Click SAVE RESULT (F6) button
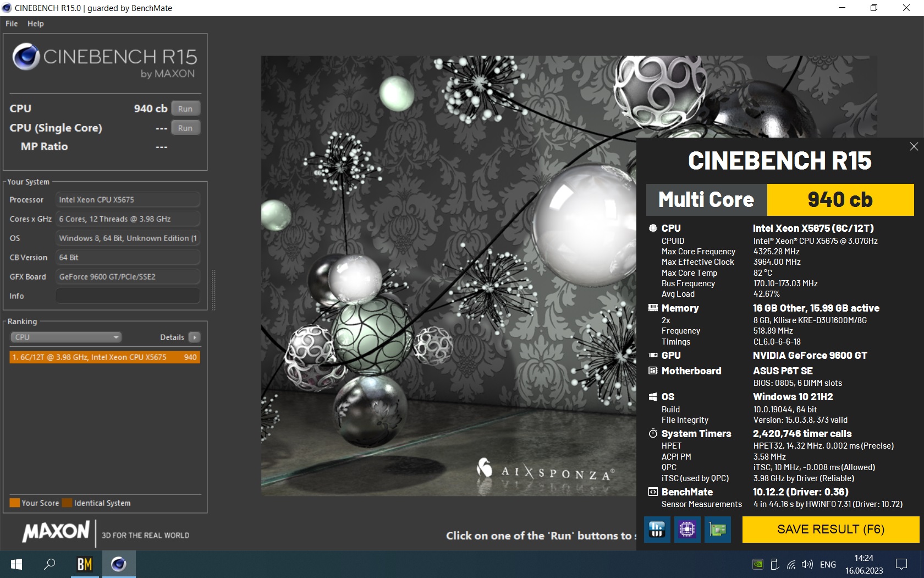Image resolution: width=924 pixels, height=578 pixels. point(831,530)
